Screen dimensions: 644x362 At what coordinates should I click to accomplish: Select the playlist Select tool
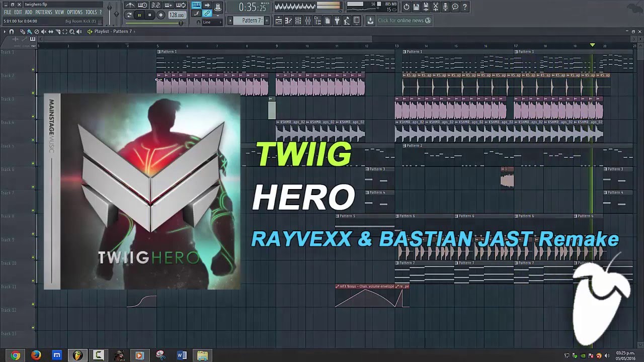click(x=65, y=32)
